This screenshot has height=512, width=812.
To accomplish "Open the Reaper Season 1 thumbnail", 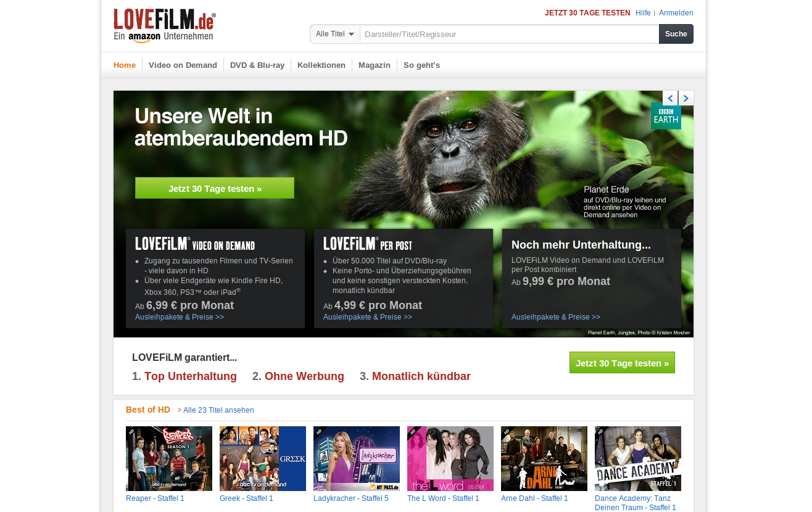I will 169,458.
